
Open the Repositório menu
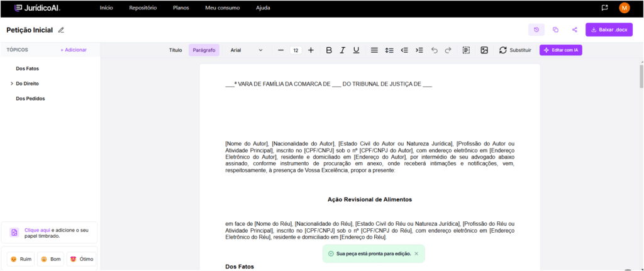143,8
